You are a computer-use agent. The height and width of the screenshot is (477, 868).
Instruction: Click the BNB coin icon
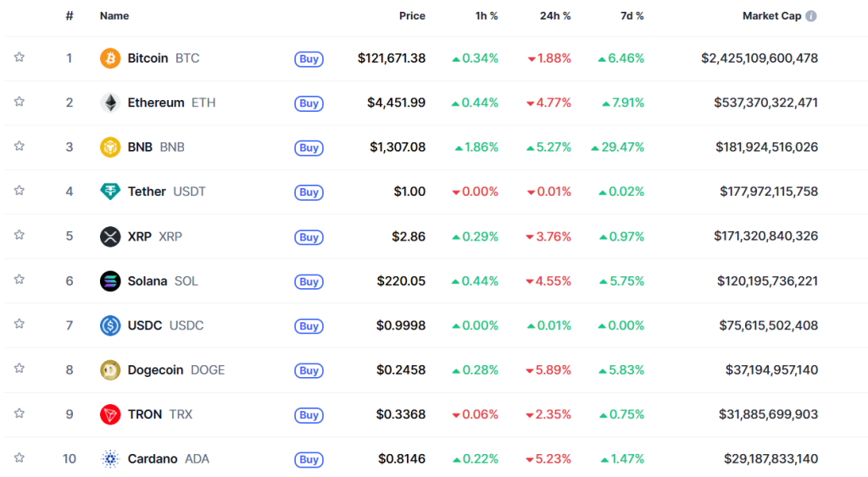point(110,147)
